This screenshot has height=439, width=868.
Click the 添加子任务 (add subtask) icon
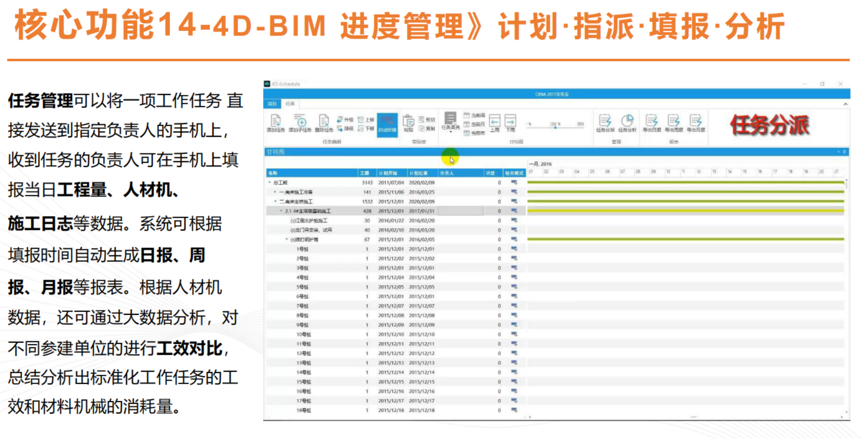[300, 121]
